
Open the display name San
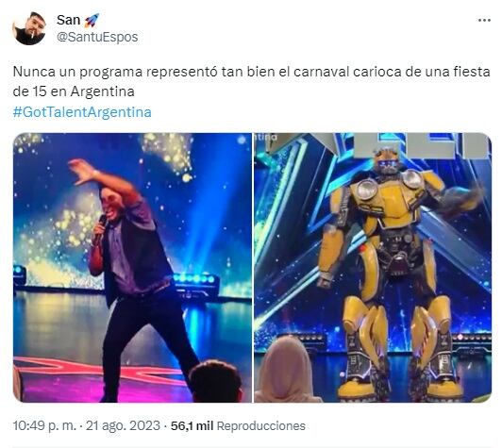click(69, 20)
